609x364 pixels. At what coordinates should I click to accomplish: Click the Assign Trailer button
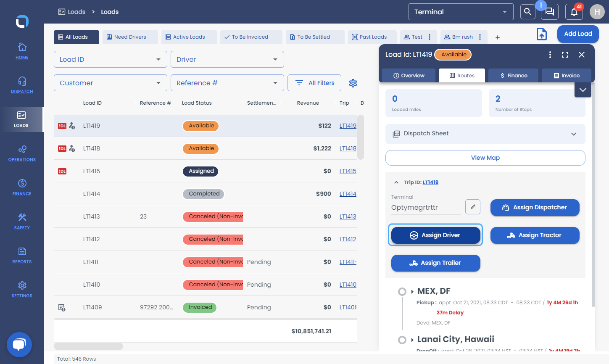click(x=436, y=263)
